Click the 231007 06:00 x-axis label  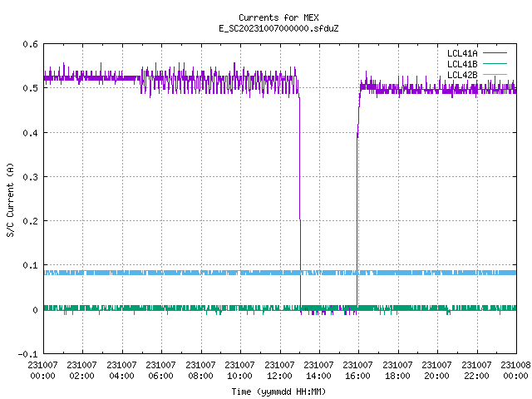pyautogui.click(x=160, y=370)
